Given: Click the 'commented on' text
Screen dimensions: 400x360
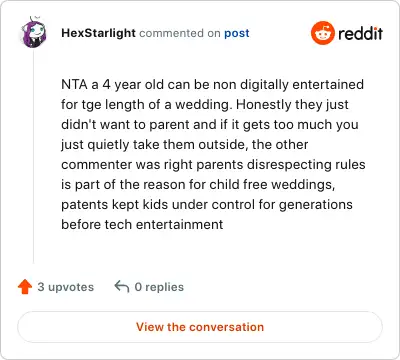Looking at the screenshot, I should (180, 33).
